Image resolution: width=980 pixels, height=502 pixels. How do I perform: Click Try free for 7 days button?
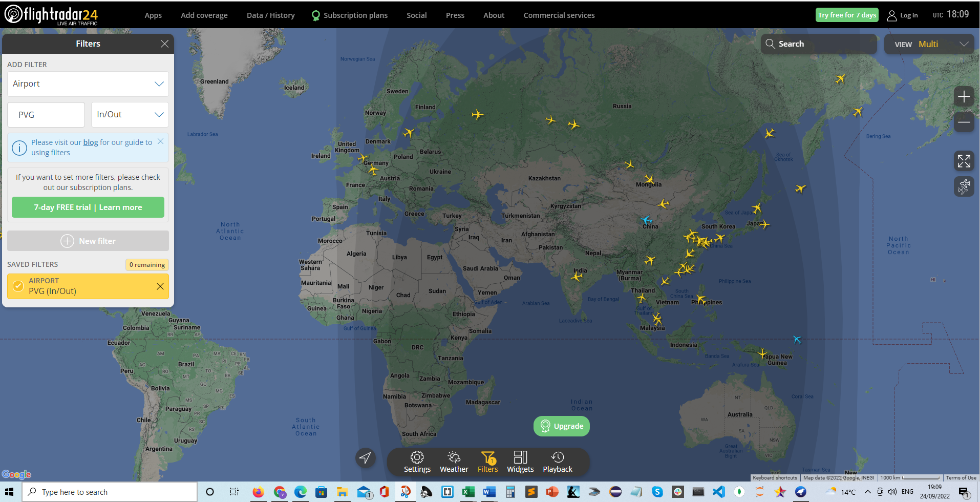[x=847, y=15]
